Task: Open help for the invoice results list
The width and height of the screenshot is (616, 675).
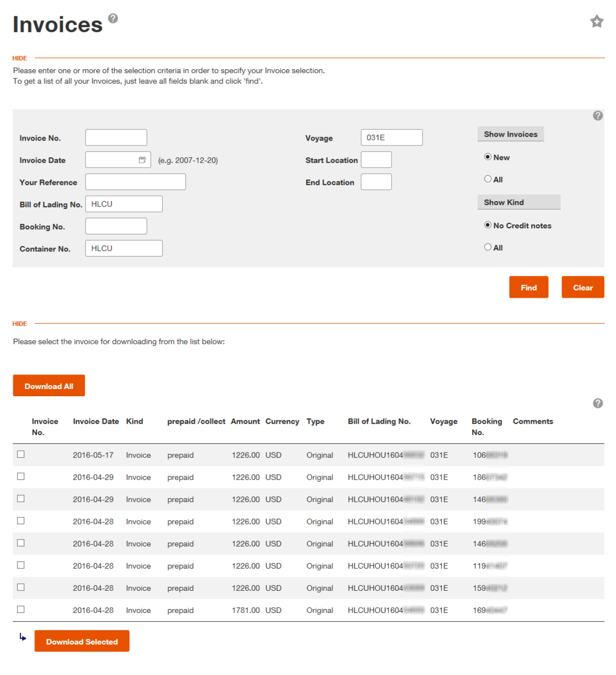Action: (597, 402)
